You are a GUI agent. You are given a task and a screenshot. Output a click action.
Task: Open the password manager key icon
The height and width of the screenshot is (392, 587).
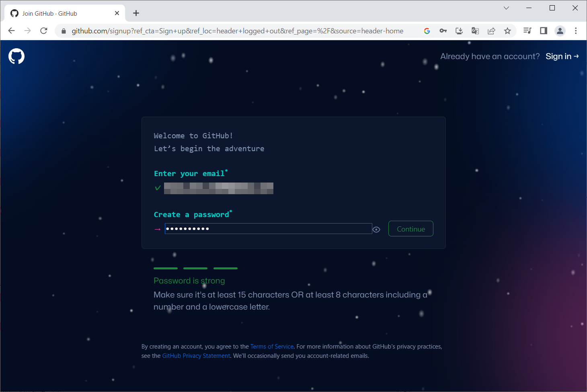443,31
